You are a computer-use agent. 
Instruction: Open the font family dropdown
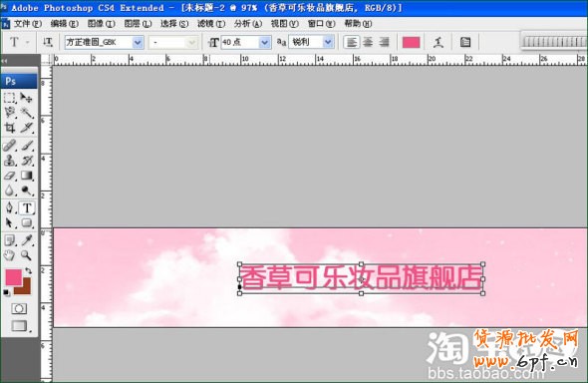click(x=138, y=42)
